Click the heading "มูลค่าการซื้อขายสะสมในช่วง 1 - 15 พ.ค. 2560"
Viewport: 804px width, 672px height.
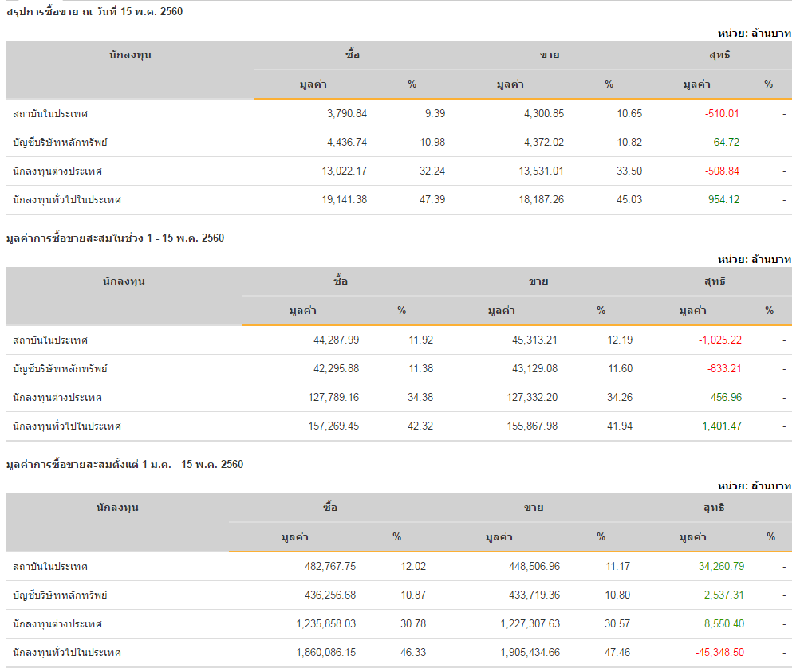point(115,238)
